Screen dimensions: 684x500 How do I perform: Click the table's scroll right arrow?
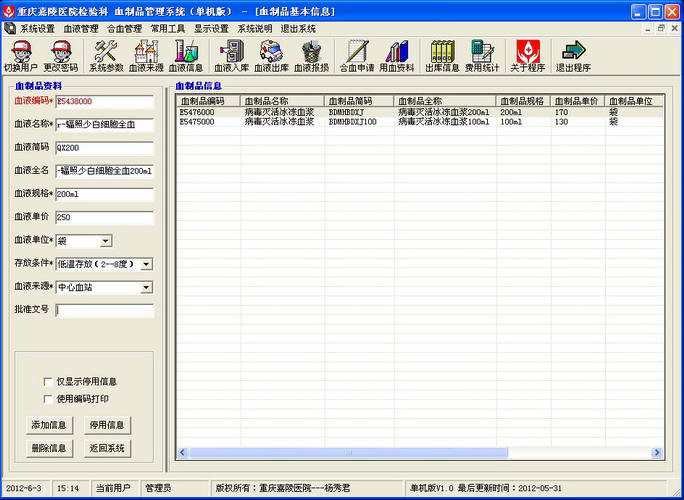tap(657, 452)
